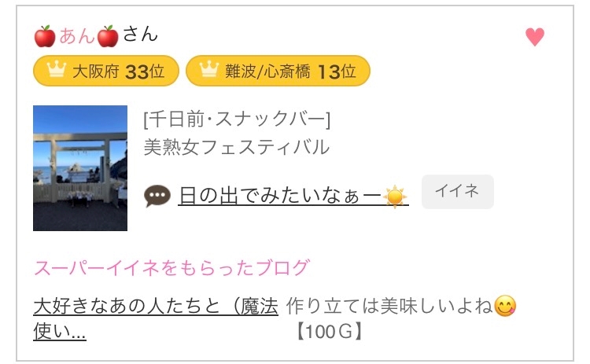590x364 pixels.
Task: Open the seaside shrine gate profile photo
Action: [x=80, y=168]
